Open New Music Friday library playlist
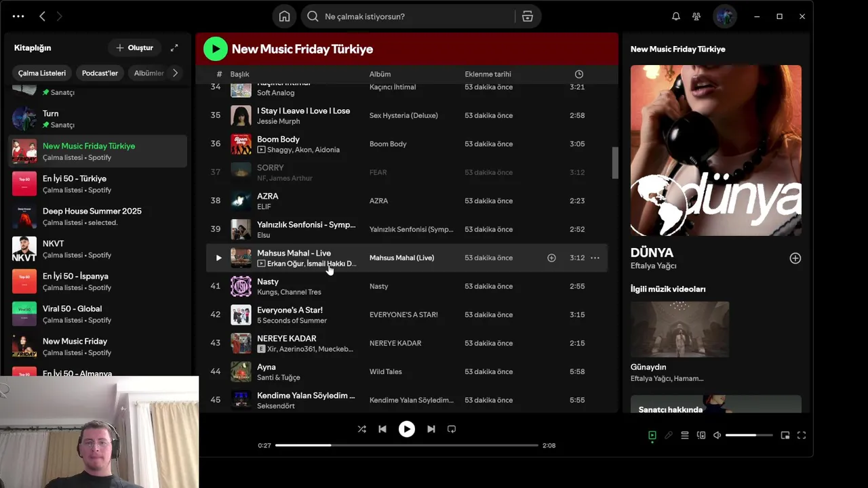Screen dimensions: 868x488 (98, 346)
